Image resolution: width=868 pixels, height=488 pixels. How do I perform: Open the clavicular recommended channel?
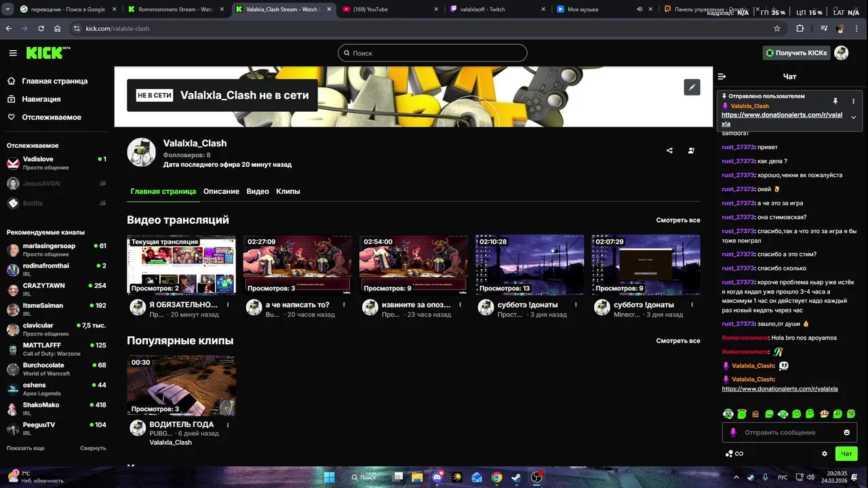[56, 329]
